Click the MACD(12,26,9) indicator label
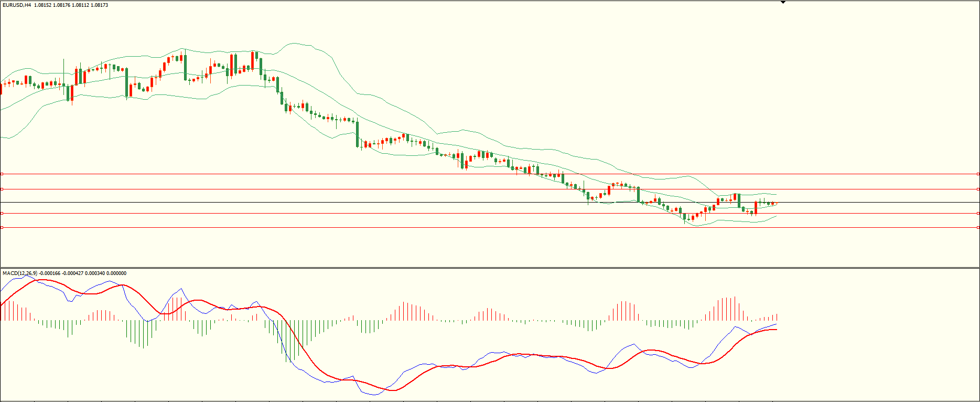The width and height of the screenshot is (980, 402). [20, 273]
